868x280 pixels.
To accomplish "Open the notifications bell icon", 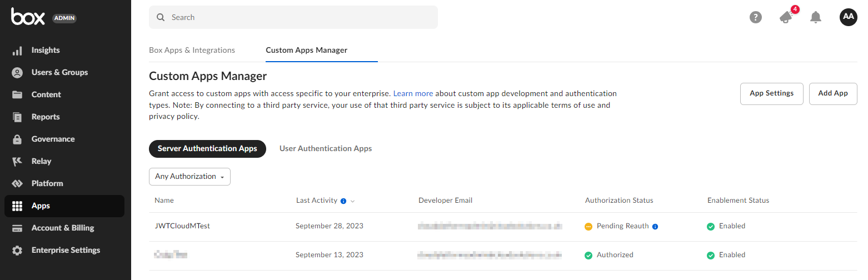I will 816,17.
